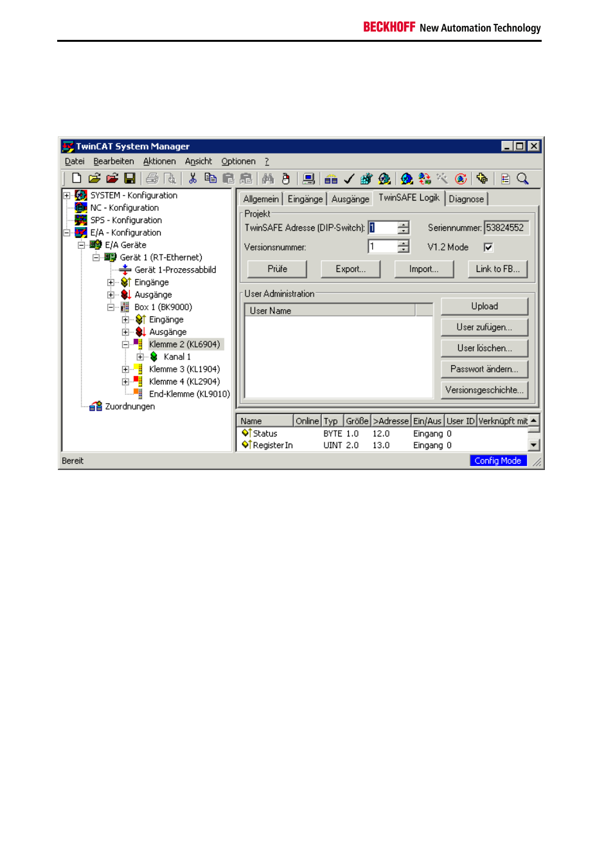Open the Aktionen menu

pos(159,161)
